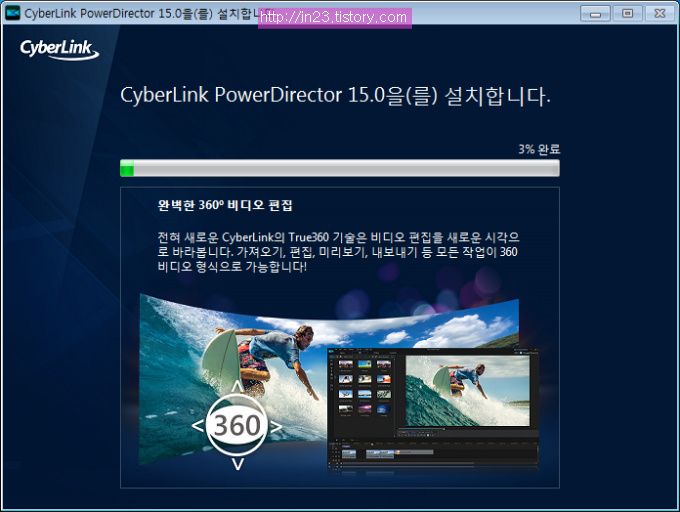This screenshot has width=680, height=512.
Task: Click the True360 description paragraph
Action: [x=338, y=252]
